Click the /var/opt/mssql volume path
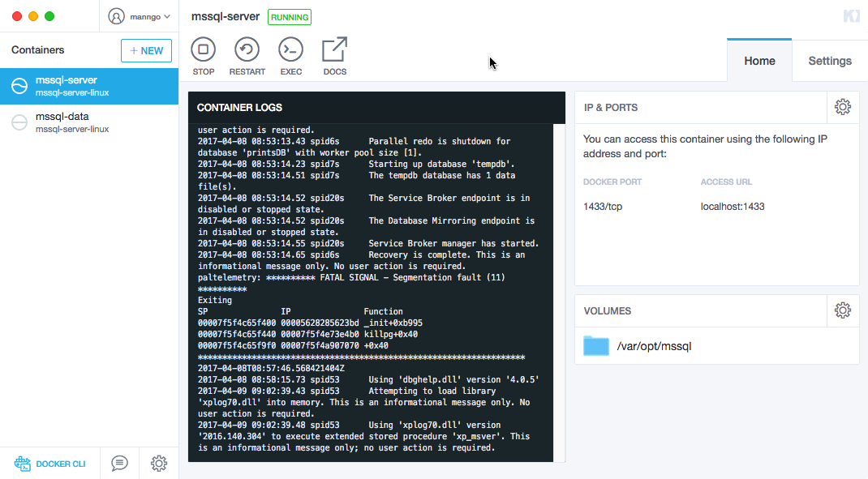The width and height of the screenshot is (868, 479). click(655, 346)
